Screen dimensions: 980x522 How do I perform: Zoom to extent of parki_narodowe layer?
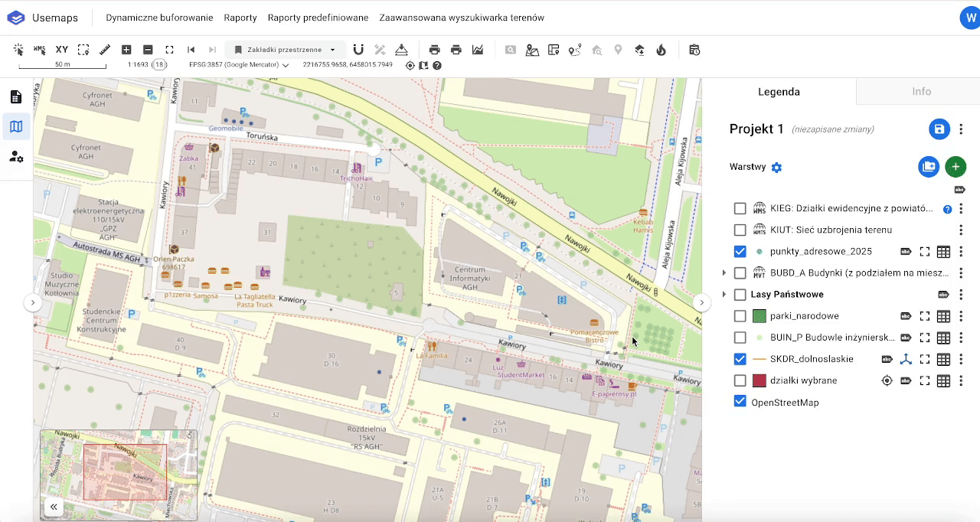click(925, 316)
